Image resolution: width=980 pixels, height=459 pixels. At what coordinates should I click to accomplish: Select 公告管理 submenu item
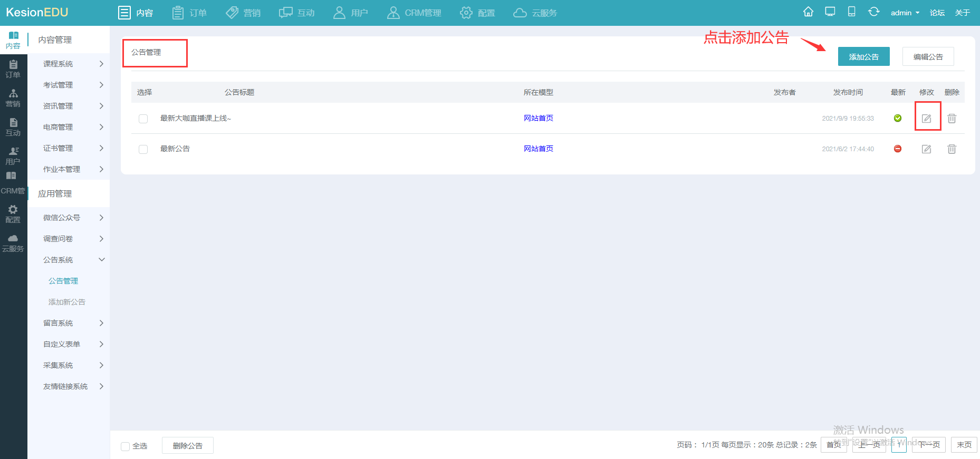point(63,281)
